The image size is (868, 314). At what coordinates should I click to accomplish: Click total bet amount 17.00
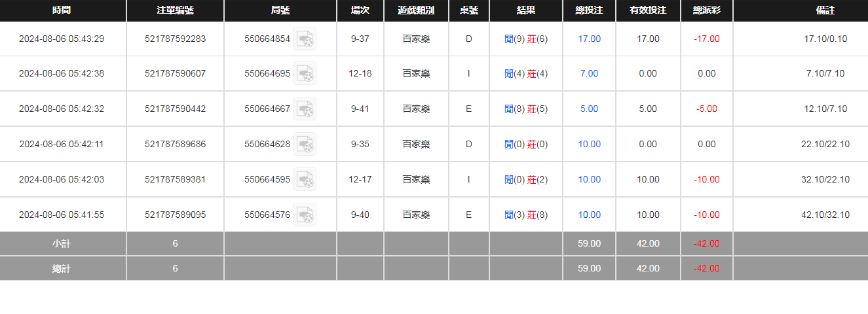589,39
